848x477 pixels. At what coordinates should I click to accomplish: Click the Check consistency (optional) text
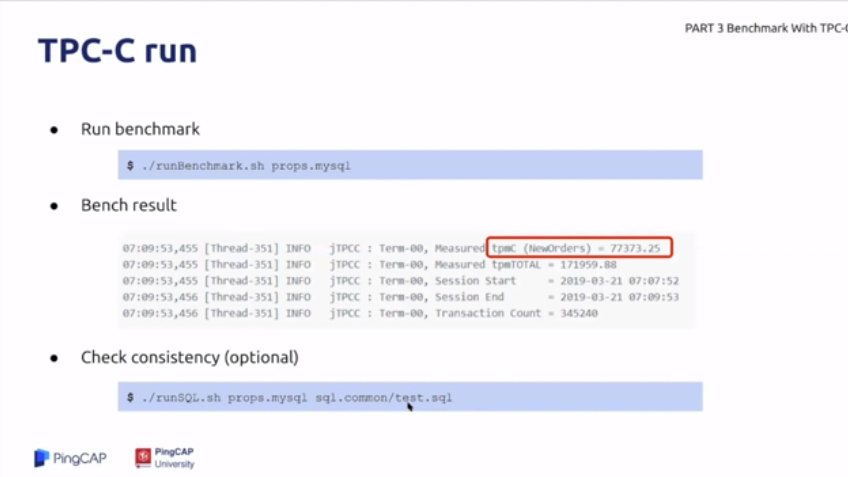(189, 358)
